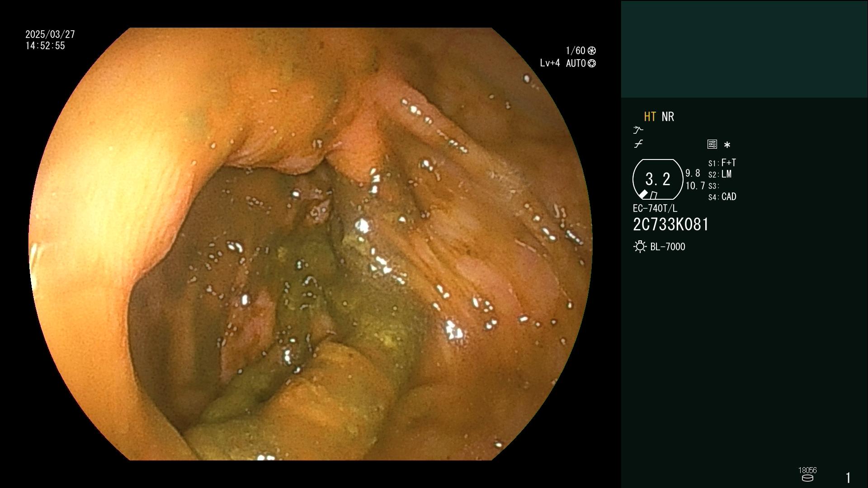Screen dimensions: 868x488
Task: Click the empty S3: switch assignment
Action: [x=713, y=186]
